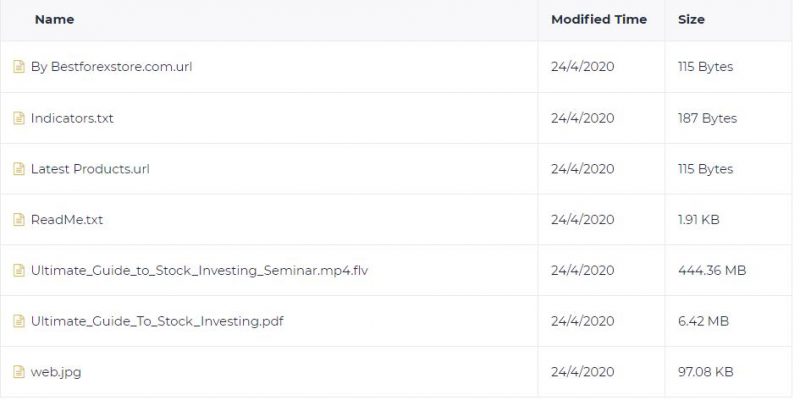Open By Bestforexstore.com.url file
This screenshot has height=400, width=800.
111,67
